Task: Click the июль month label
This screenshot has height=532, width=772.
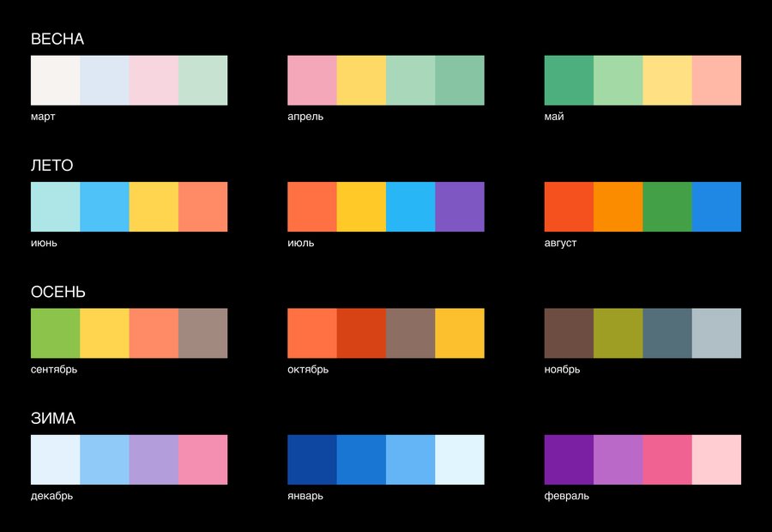Action: (x=301, y=244)
